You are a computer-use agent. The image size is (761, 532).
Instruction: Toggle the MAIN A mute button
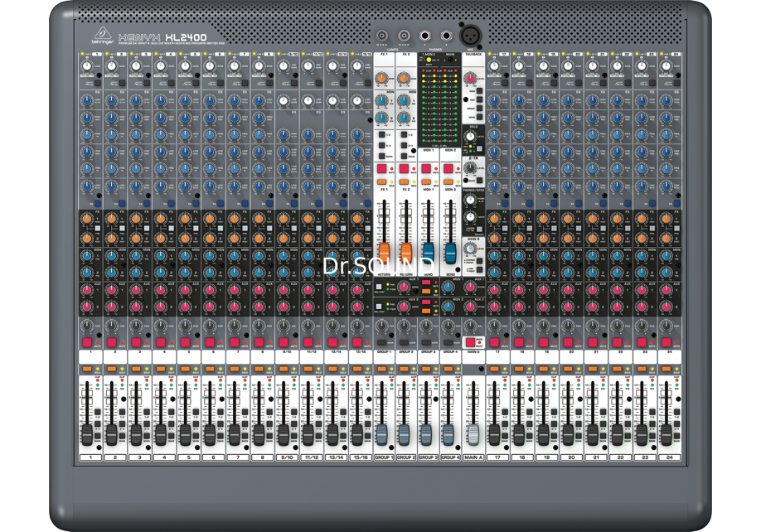coord(470,342)
